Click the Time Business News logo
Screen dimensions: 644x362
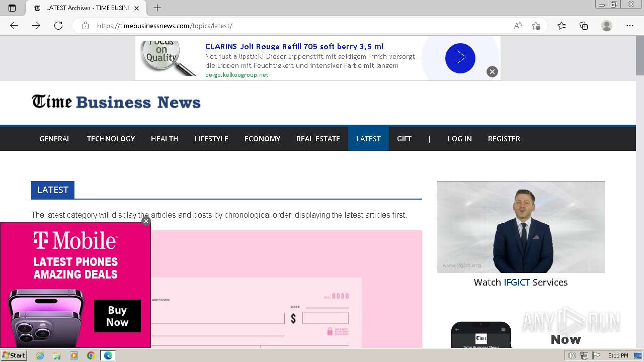point(116,102)
